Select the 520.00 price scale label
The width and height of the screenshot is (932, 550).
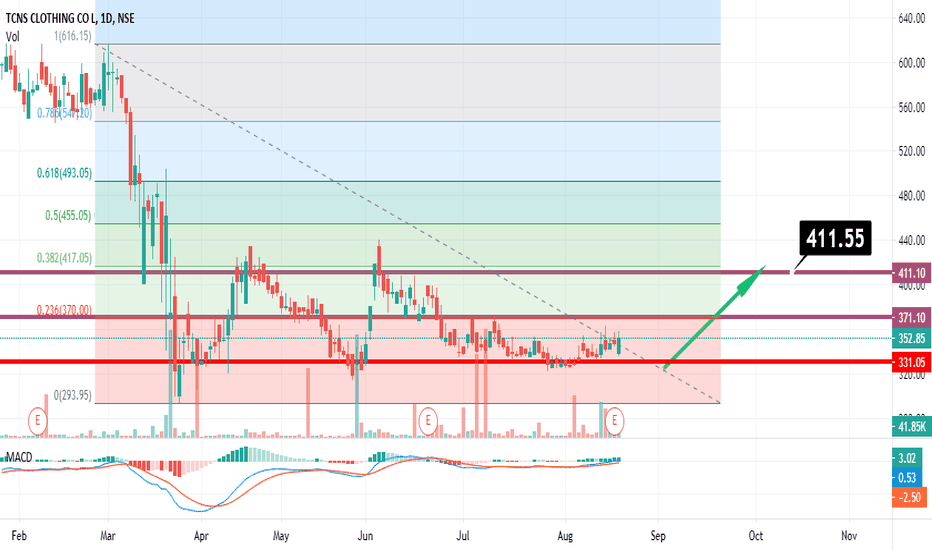pyautogui.click(x=912, y=151)
